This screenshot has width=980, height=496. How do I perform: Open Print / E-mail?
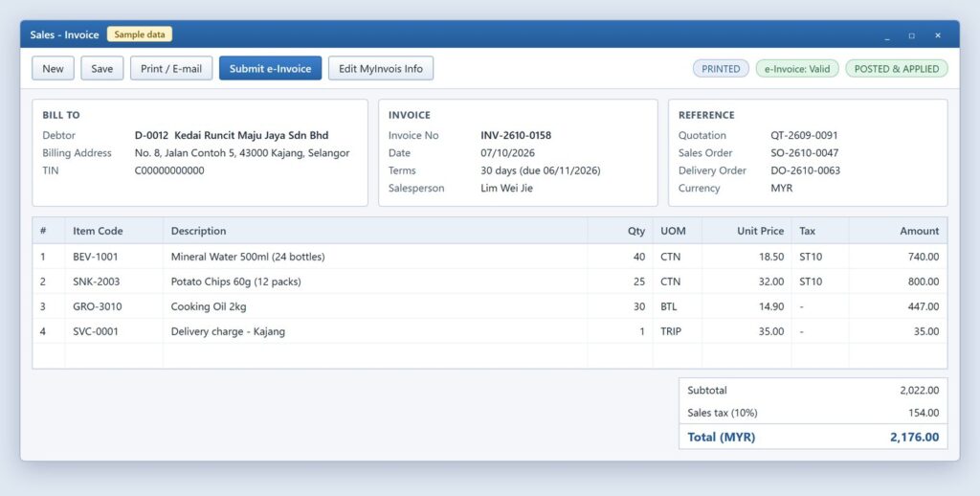click(171, 69)
